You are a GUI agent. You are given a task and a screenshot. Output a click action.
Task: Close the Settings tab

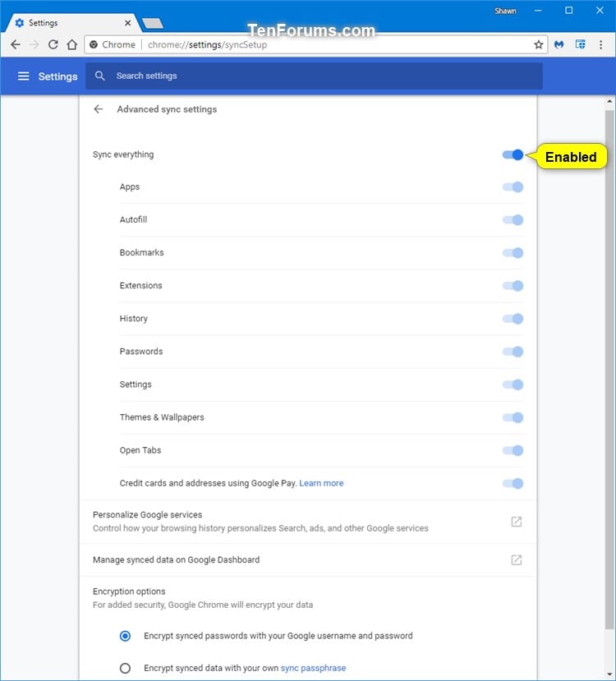(x=127, y=23)
